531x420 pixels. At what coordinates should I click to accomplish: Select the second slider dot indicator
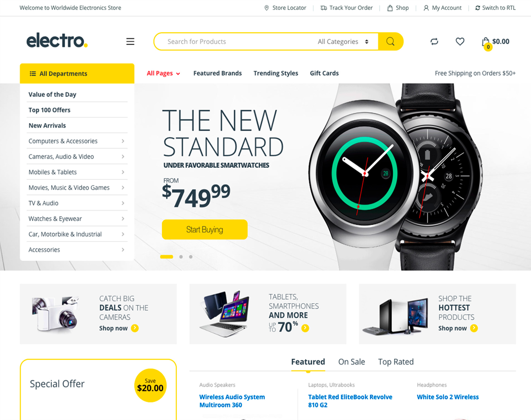181,257
